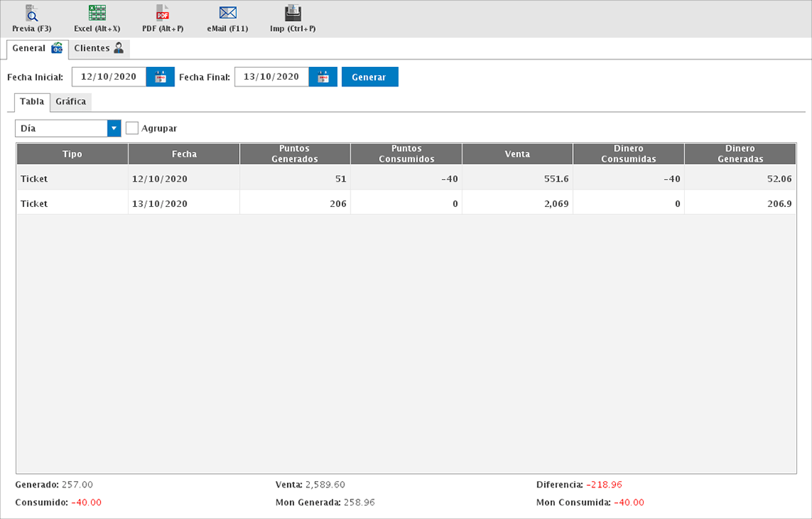This screenshot has width=812, height=519.
Task: Open calendar for Fecha Final
Action: pos(323,77)
